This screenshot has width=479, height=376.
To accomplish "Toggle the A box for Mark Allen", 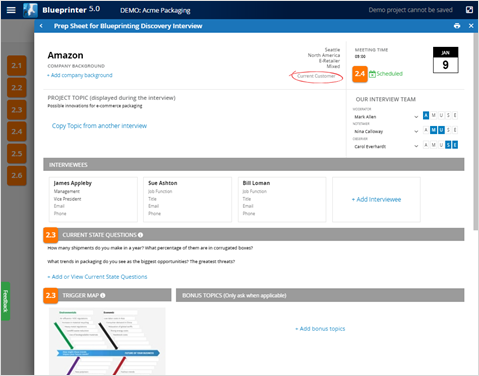I will 426,115.
